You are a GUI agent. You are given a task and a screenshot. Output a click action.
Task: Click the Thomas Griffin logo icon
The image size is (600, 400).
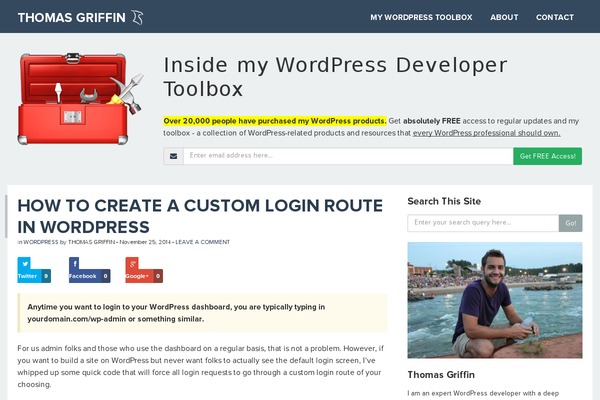pyautogui.click(x=137, y=17)
